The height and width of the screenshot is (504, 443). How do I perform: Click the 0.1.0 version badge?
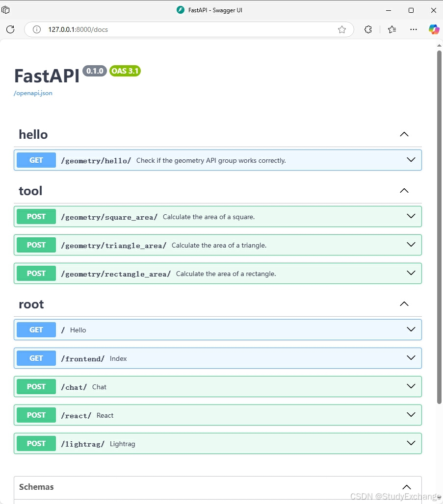pyautogui.click(x=95, y=71)
